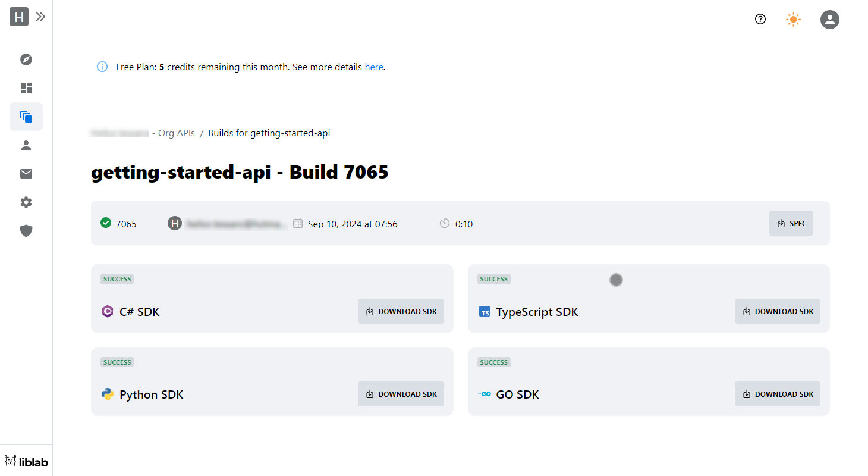Viewport: 868px width, 476px height.
Task: Download the build SPEC file
Action: click(791, 224)
